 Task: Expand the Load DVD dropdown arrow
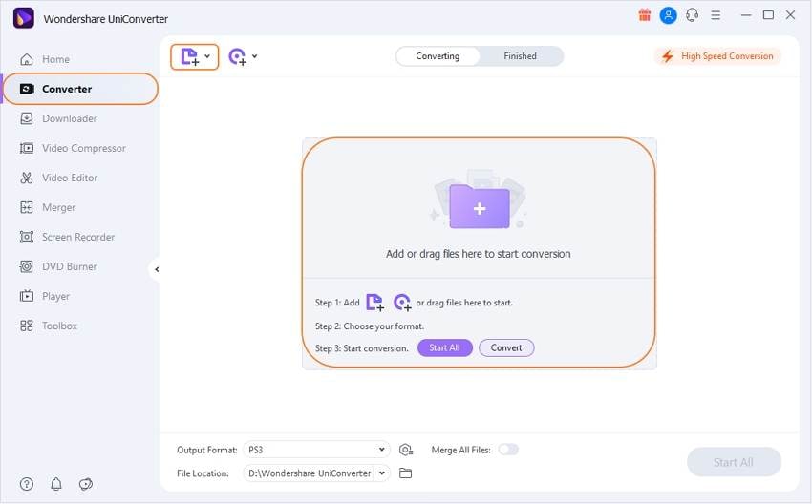tap(254, 56)
